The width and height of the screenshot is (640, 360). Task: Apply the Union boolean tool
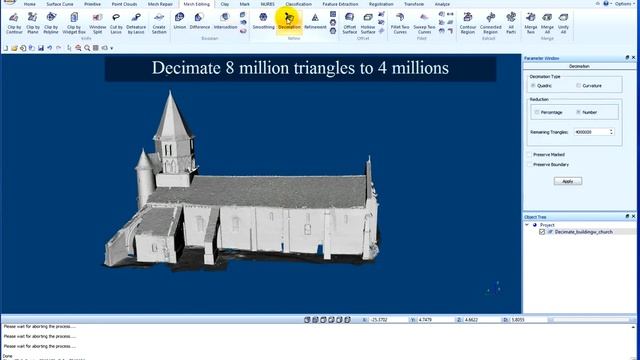point(180,20)
